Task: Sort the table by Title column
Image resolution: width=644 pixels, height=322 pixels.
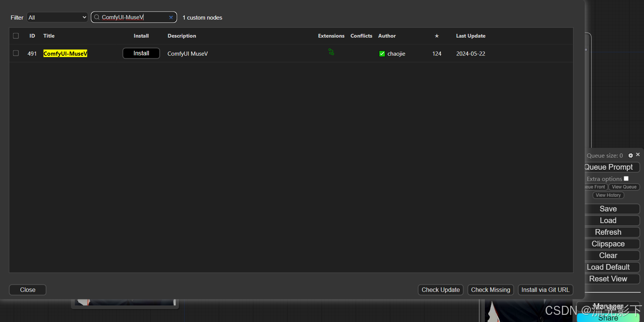Action: point(49,36)
